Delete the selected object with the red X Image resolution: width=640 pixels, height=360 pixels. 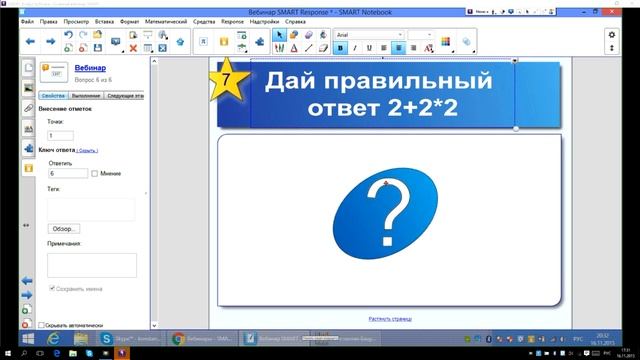[x=133, y=48]
